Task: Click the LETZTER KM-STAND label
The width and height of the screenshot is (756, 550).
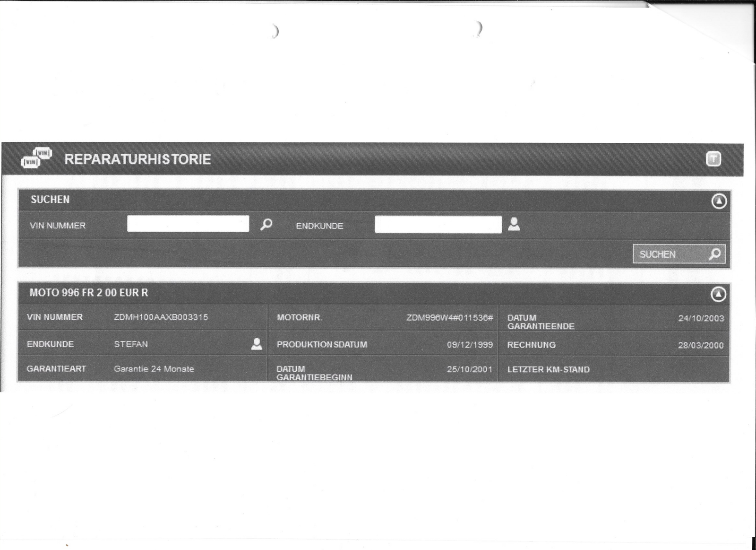Action: [x=548, y=369]
